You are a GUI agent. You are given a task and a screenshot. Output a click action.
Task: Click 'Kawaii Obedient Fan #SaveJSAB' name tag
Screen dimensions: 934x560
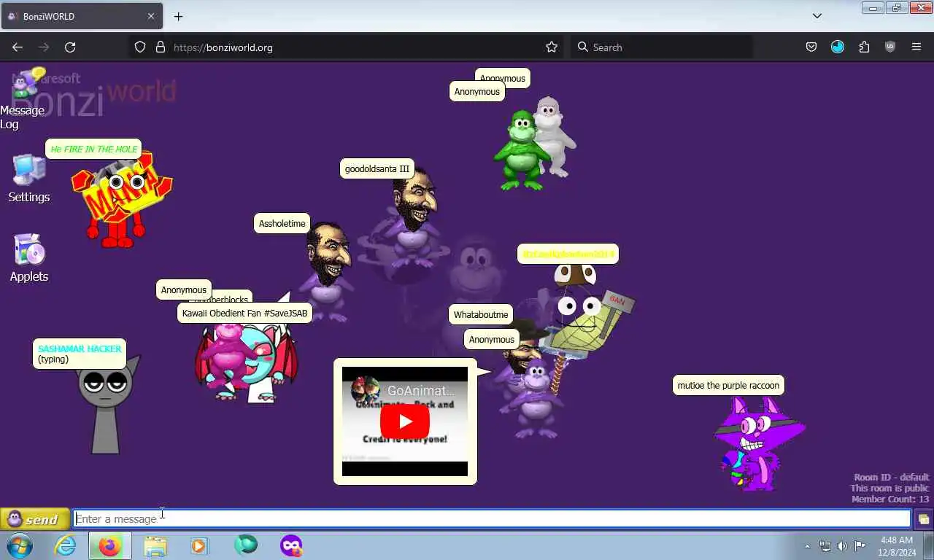coord(245,314)
